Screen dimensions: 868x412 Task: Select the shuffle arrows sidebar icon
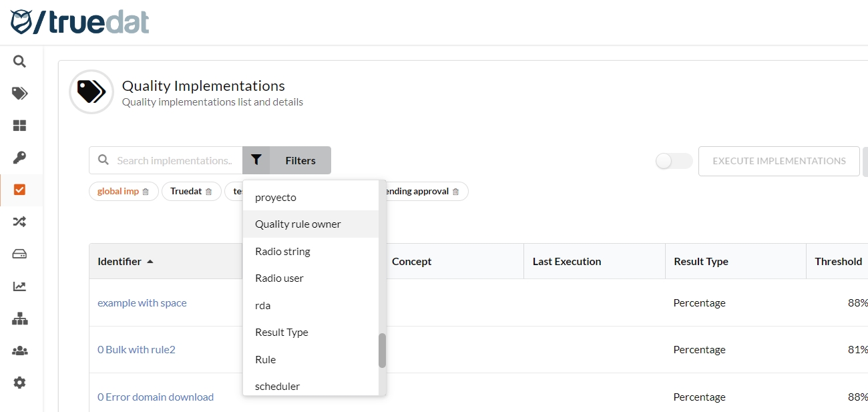19,222
